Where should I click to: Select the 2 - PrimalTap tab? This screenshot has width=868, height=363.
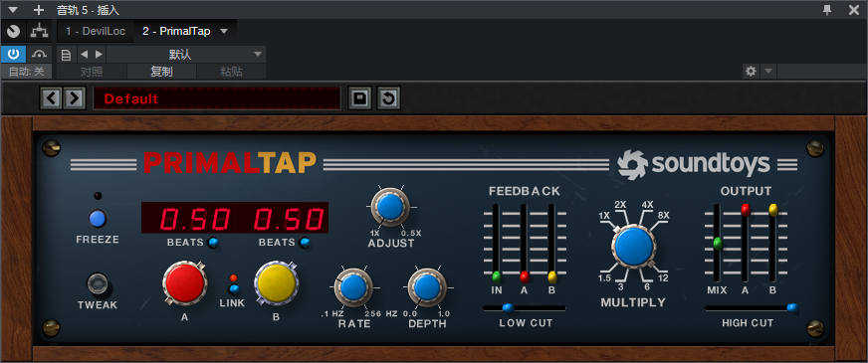(x=176, y=32)
